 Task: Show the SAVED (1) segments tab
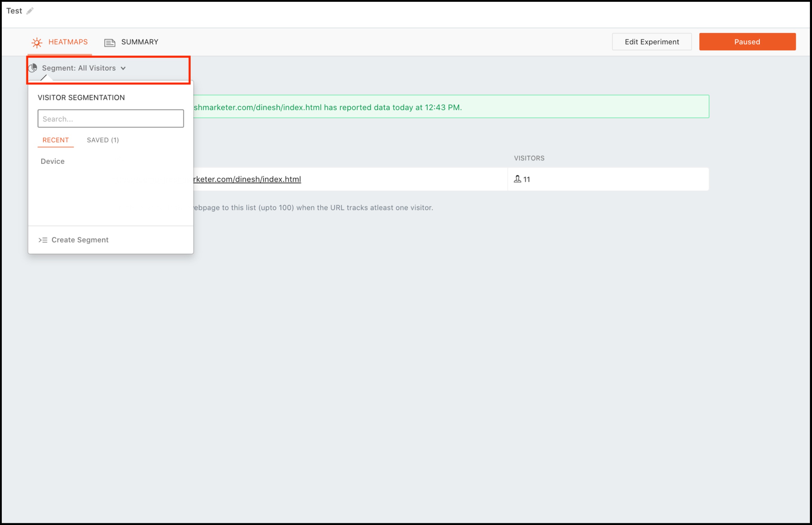point(103,140)
